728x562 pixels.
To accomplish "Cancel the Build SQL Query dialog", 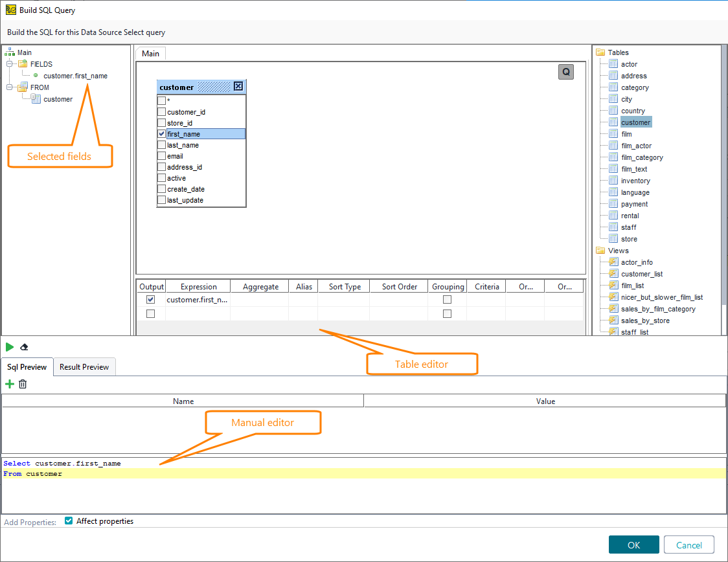I will pos(688,545).
